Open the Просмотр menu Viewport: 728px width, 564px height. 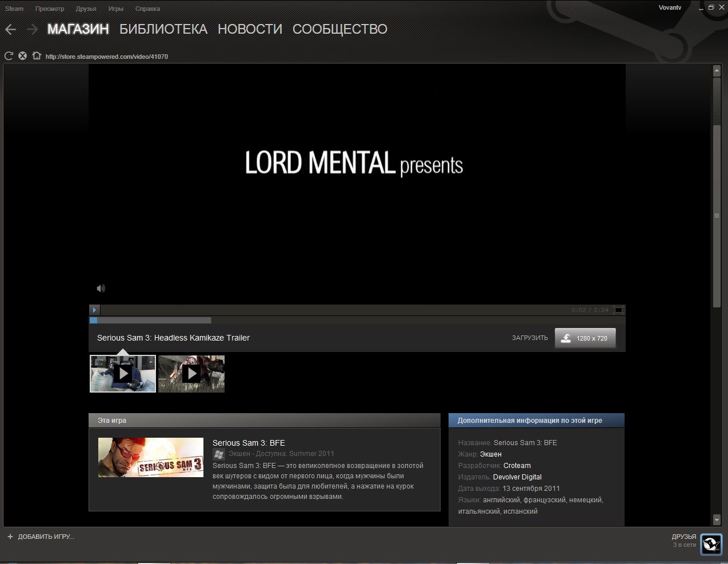coord(50,9)
